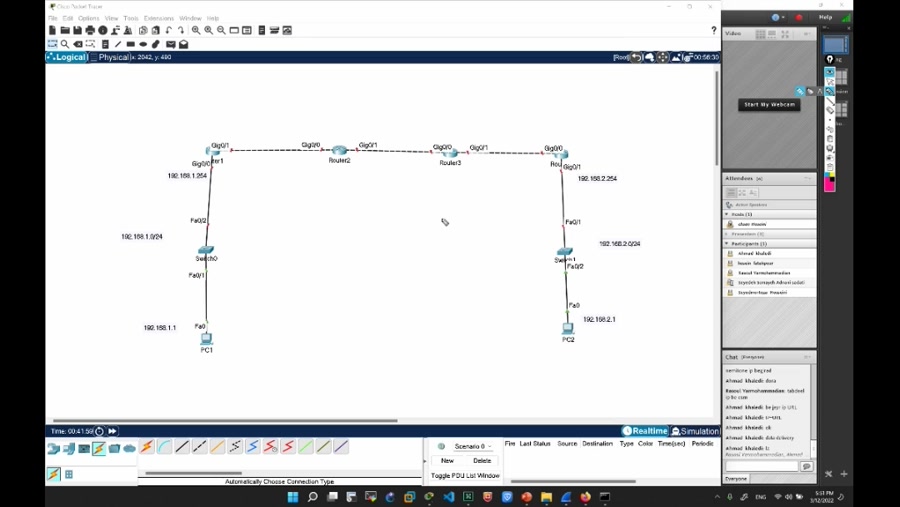Click the Save floppy-disk icon

tap(77, 30)
